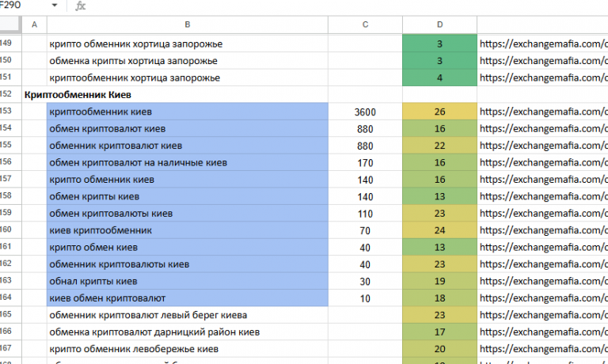Image resolution: width=608 pixels, height=364 pixels.
Task: Click the green position cell showing 4
Action: click(x=439, y=78)
